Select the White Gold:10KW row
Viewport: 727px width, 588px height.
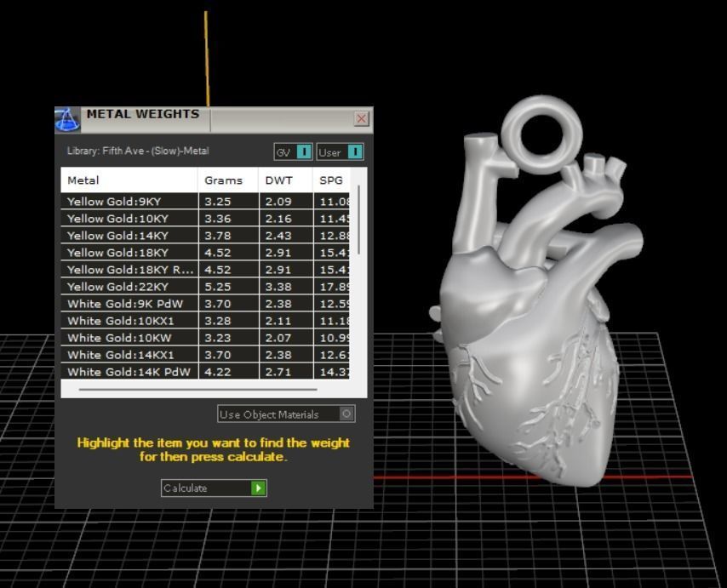pos(205,338)
